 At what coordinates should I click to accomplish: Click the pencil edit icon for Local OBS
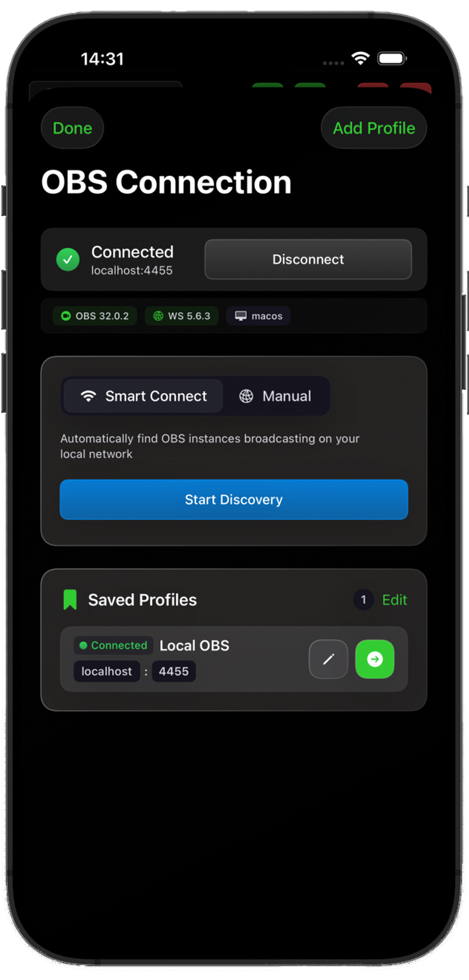tap(329, 659)
